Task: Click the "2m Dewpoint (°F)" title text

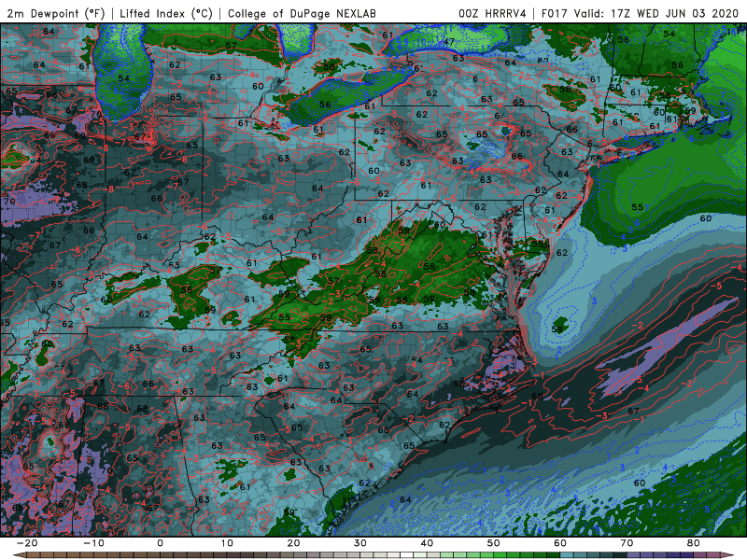Action: click(x=55, y=13)
